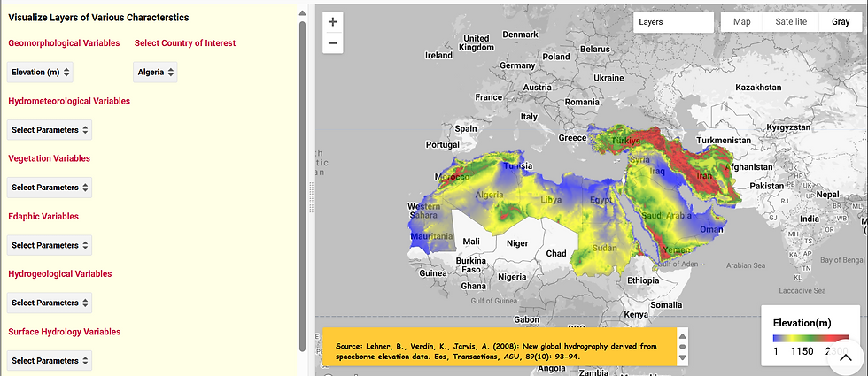Screen dimensions: 868x376
Task: Open Vegetation Variables Select Parameters dropdown
Action: pos(50,188)
